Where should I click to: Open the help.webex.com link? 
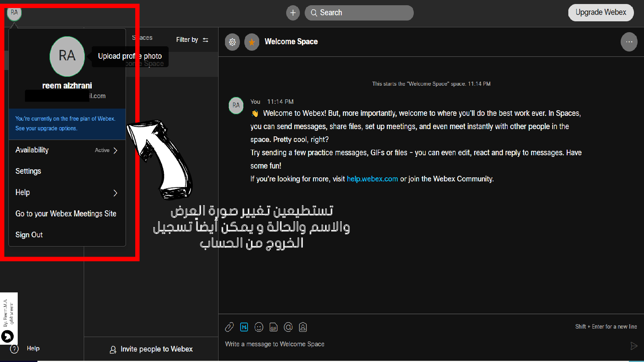[x=372, y=179]
